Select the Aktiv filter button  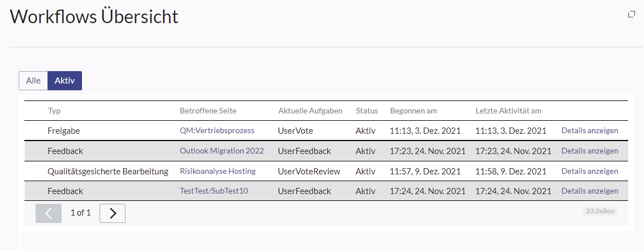(64, 81)
